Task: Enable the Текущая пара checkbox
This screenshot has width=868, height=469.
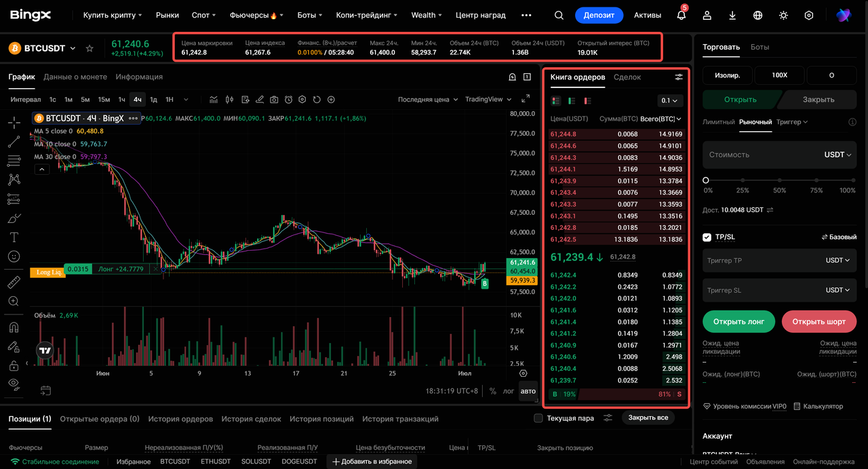Action: click(538, 418)
